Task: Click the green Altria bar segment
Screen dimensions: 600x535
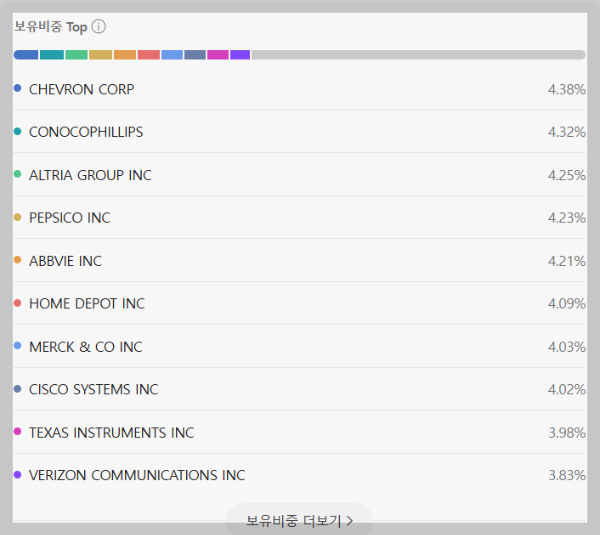Action: [x=77, y=55]
